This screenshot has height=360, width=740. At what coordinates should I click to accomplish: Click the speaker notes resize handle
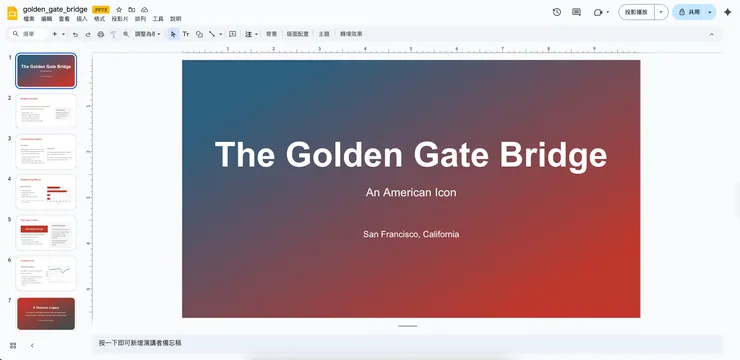(407, 326)
